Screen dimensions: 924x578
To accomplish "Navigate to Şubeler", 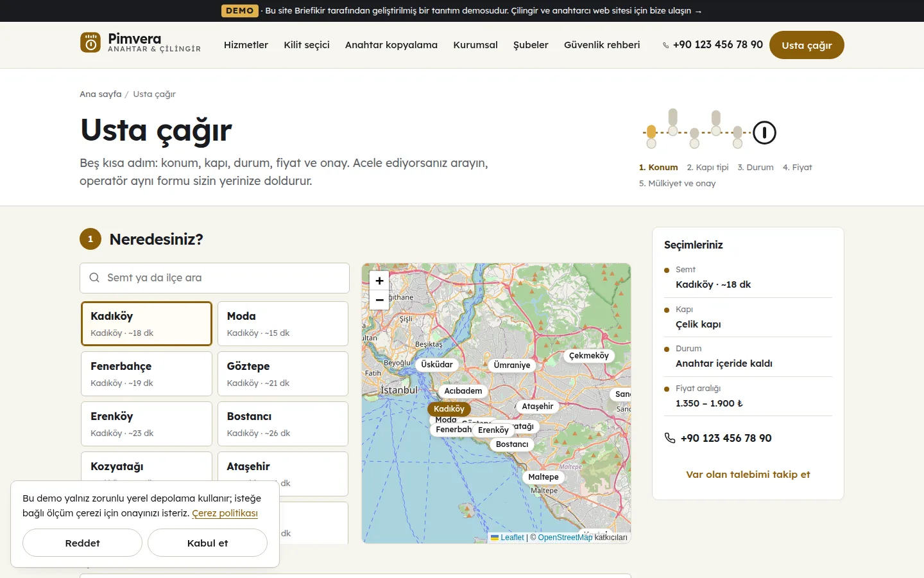I will click(x=531, y=45).
